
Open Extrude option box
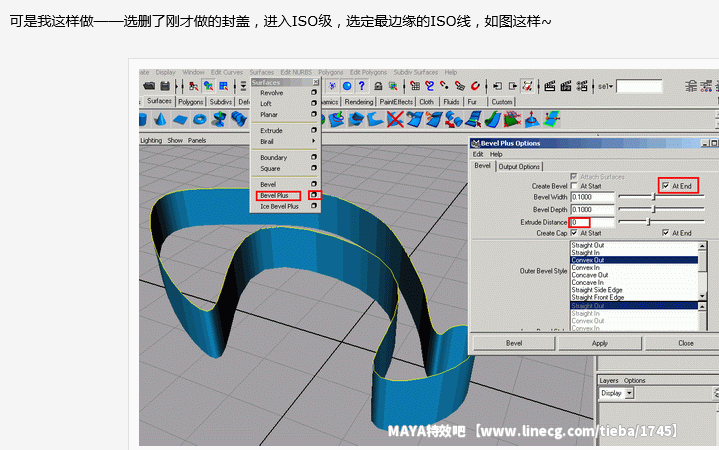(314, 130)
